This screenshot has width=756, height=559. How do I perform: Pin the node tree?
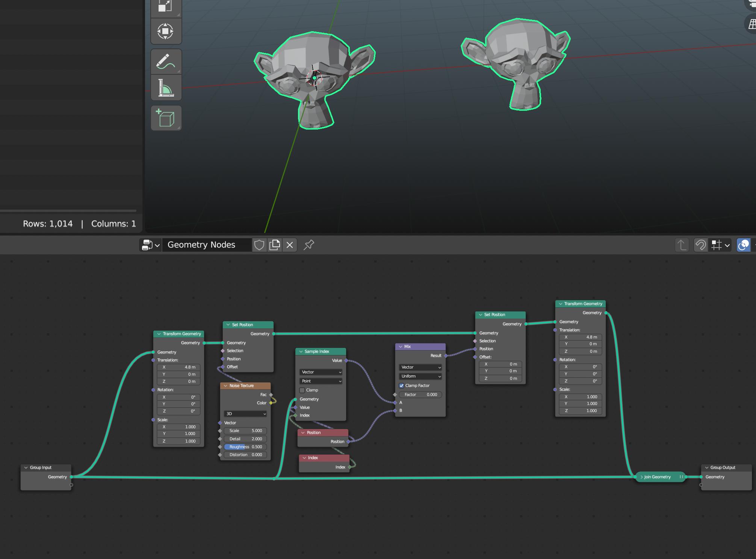tap(309, 245)
